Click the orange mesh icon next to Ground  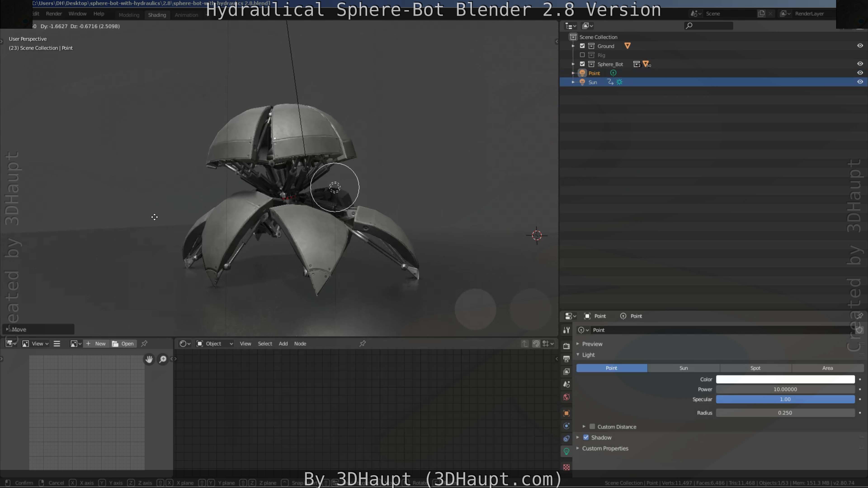[x=627, y=46]
